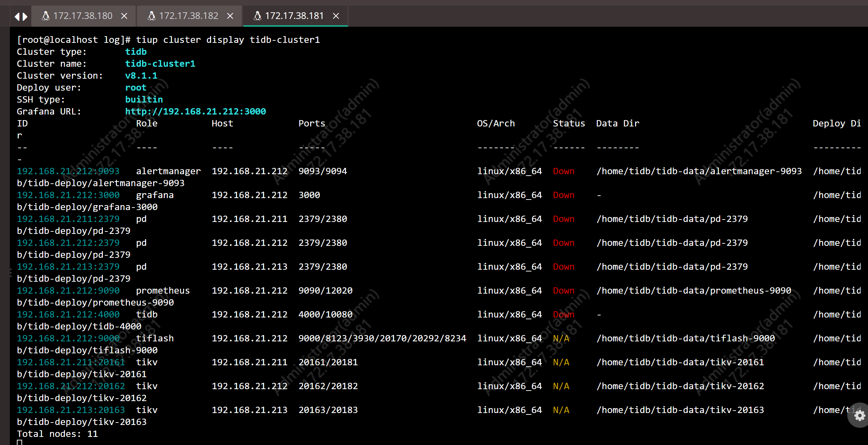Click data dir /home/tidb/tidb-data/tikv-20163
This screenshot has height=445, width=868.
(680, 410)
